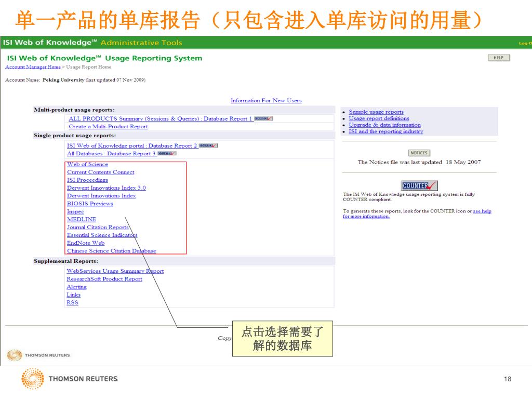
Task: Select BIOSIS Previews report
Action: tap(90, 203)
